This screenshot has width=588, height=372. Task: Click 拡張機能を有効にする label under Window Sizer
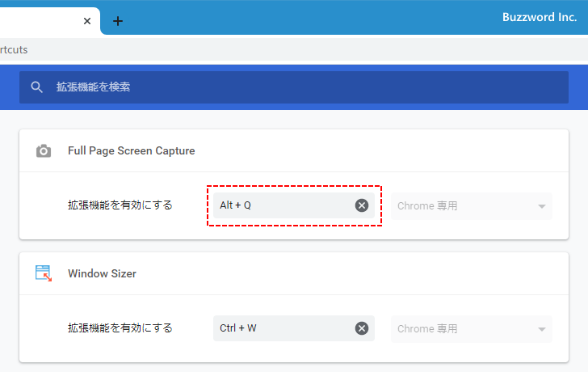[120, 328]
